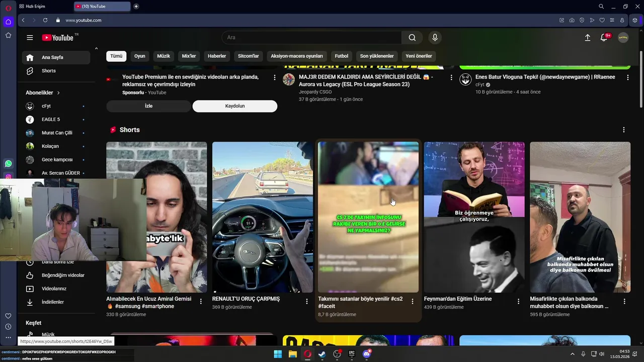
Task: Select the Futbol filter chip
Action: (342, 56)
